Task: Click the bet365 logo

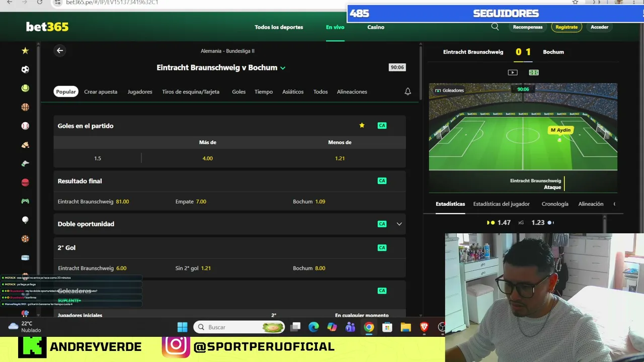Action: (x=47, y=27)
